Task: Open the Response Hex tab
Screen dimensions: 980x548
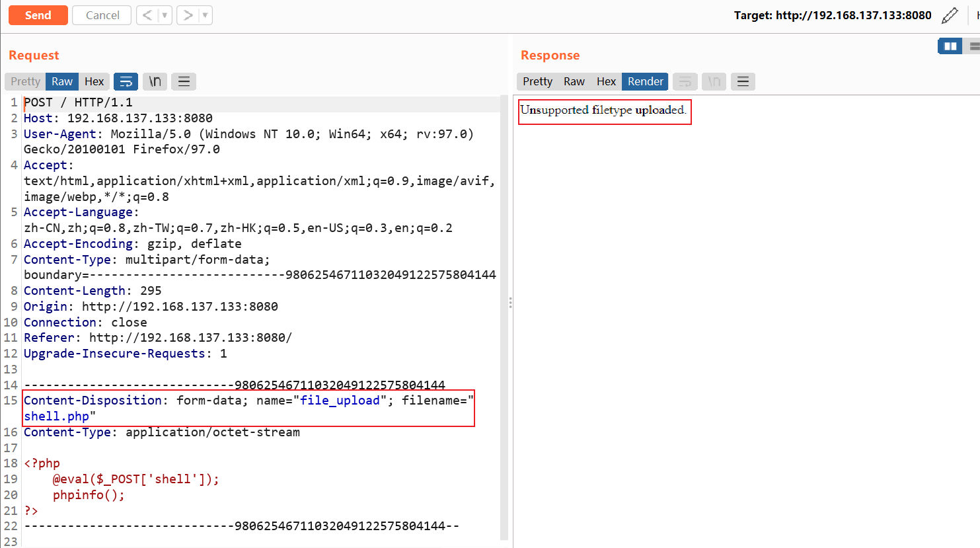Action: pyautogui.click(x=606, y=81)
